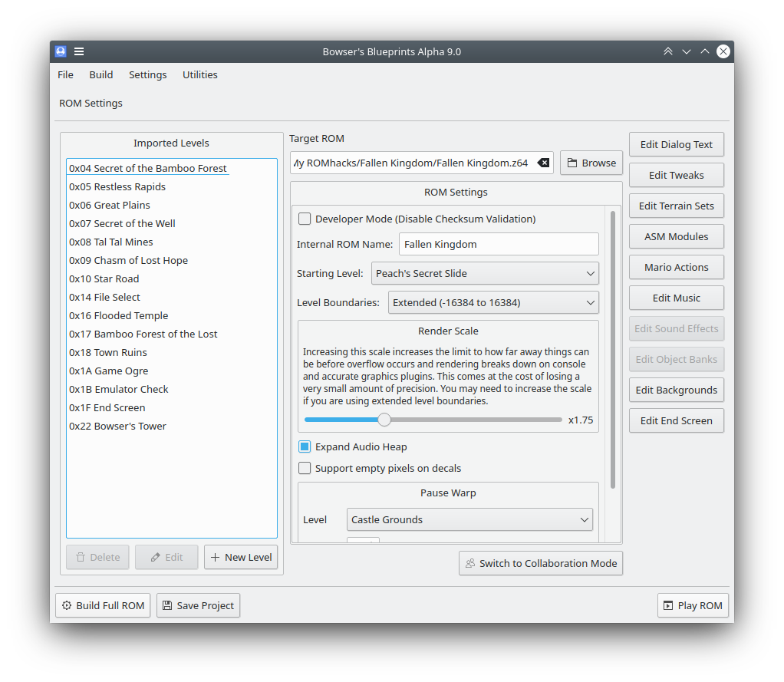The width and height of the screenshot is (784, 682).
Task: Select level 0x1F End Screen
Action: [x=172, y=408]
